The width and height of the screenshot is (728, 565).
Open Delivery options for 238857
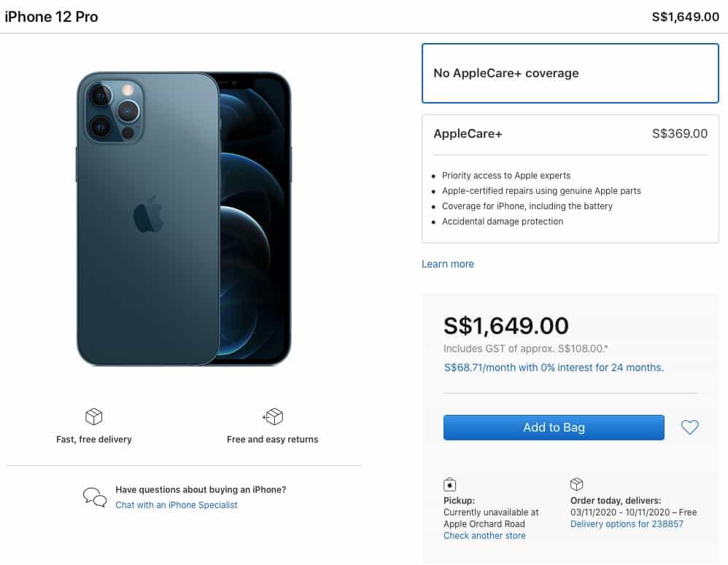627,524
